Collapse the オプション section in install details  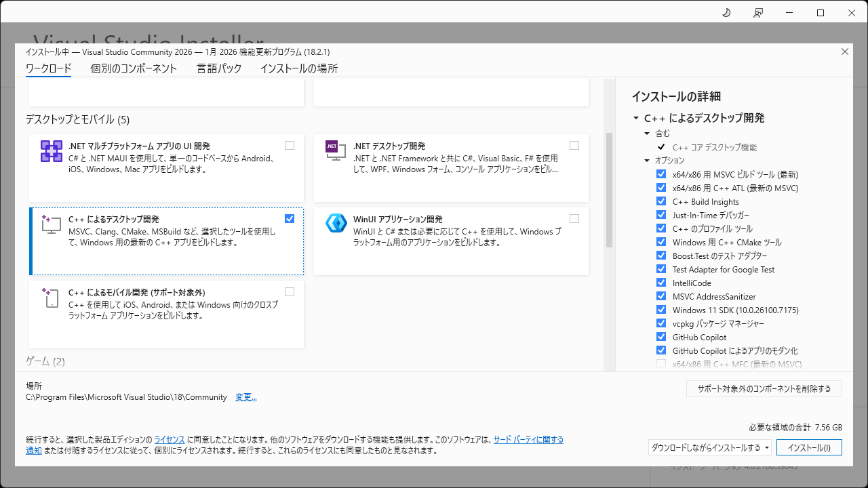(x=647, y=161)
